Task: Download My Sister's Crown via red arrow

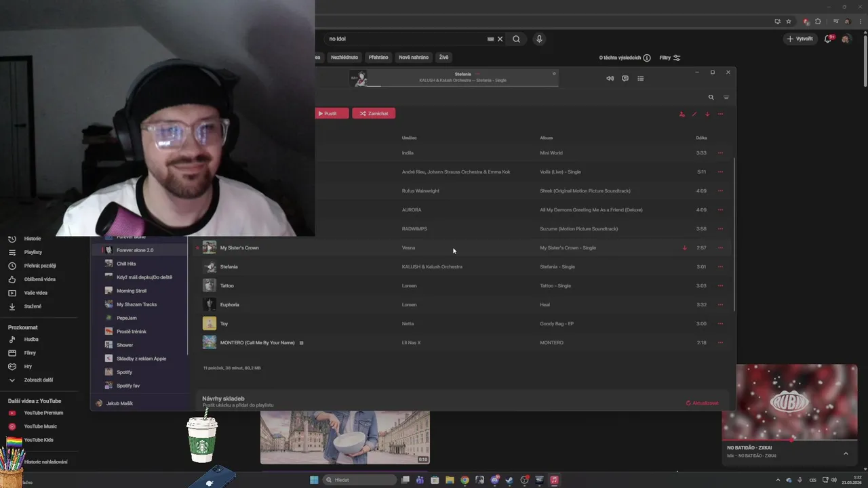Action: coord(684,247)
